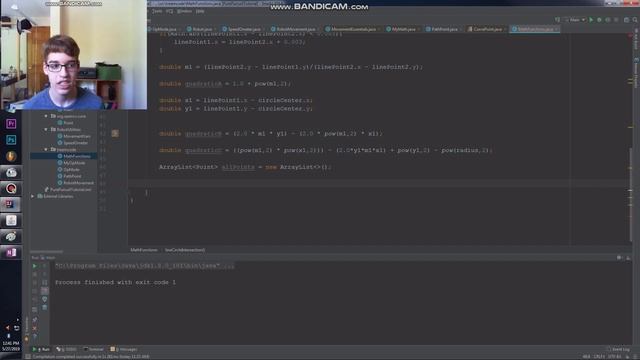Click the Stop icon in Run panel
This screenshot has width=640, height=360.
[x=35, y=274]
